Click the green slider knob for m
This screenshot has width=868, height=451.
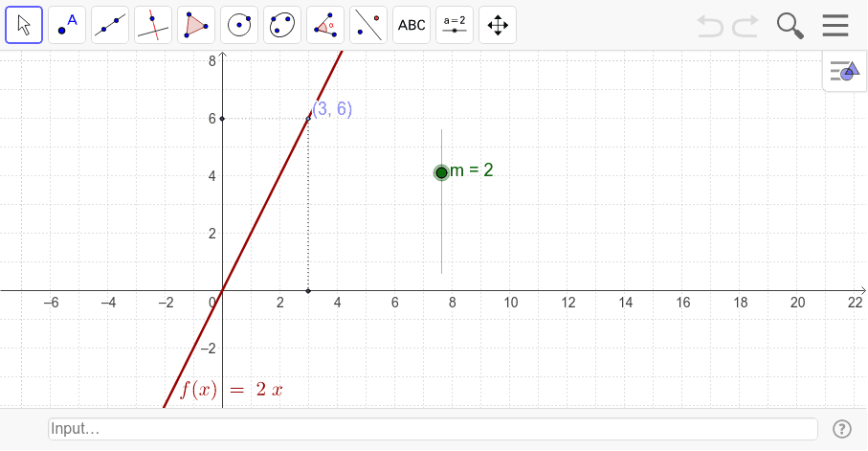[441, 173]
